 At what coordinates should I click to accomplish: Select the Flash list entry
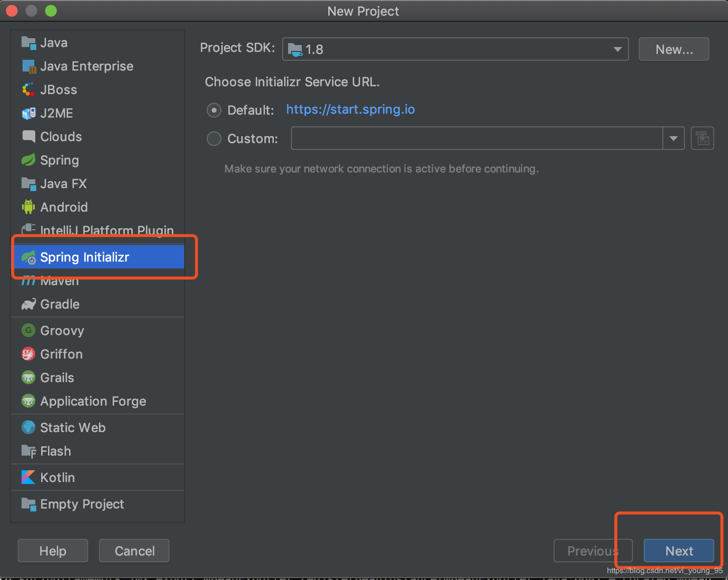(98, 451)
